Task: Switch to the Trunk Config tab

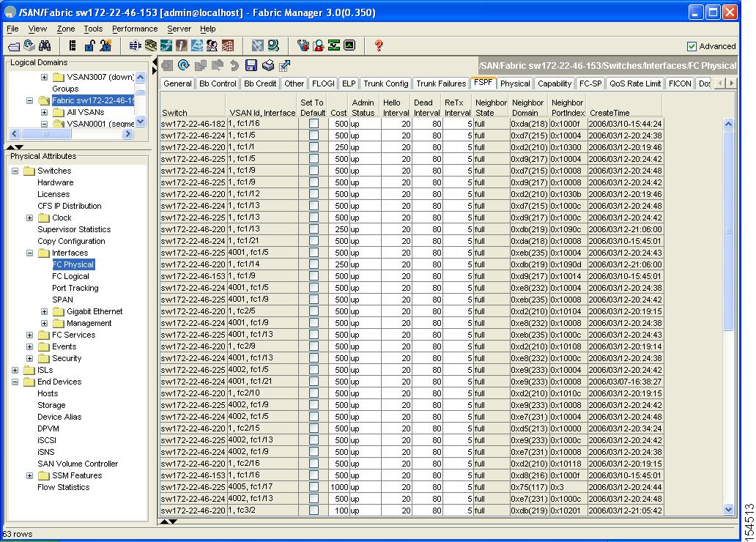Action: pos(385,83)
